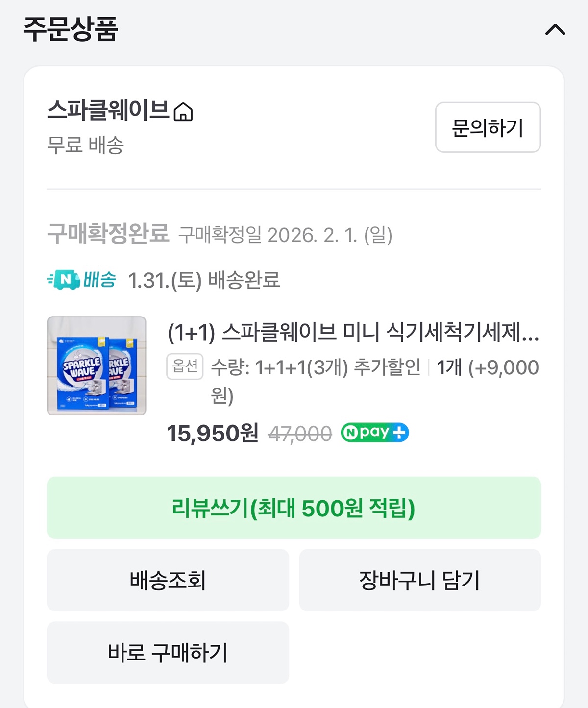Viewport: 588px width, 708px height.
Task: Click the 1.31.(토) 배송완료 delivery status
Action: (x=204, y=281)
